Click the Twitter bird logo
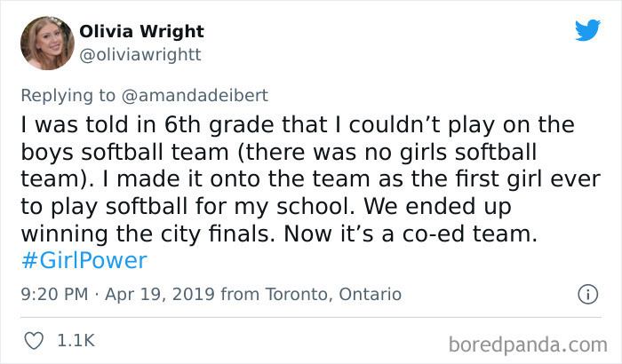 coord(587,29)
